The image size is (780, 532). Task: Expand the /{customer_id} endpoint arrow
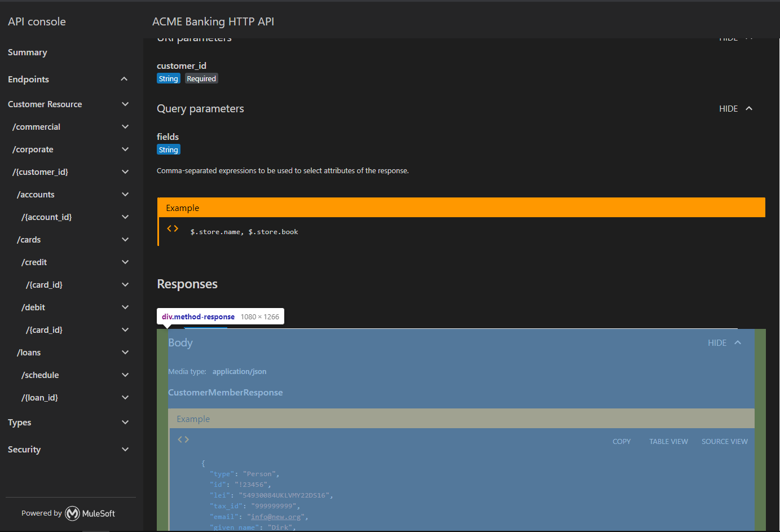click(125, 172)
